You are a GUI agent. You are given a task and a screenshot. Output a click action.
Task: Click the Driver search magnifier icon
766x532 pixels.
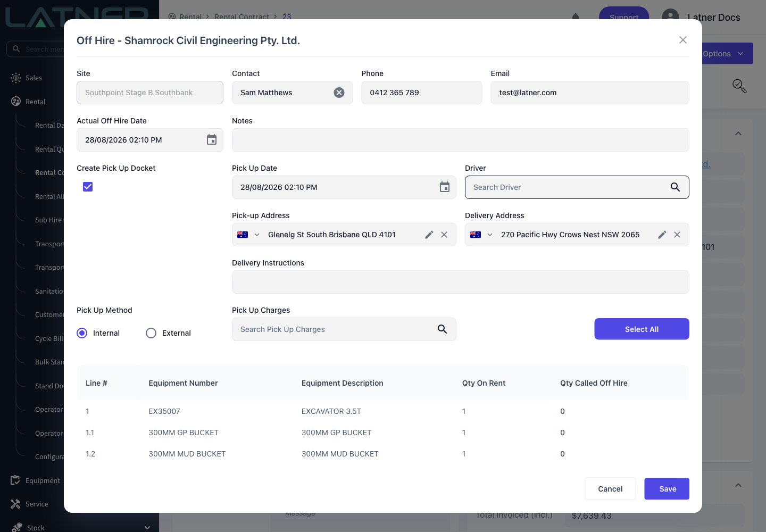[x=675, y=187]
